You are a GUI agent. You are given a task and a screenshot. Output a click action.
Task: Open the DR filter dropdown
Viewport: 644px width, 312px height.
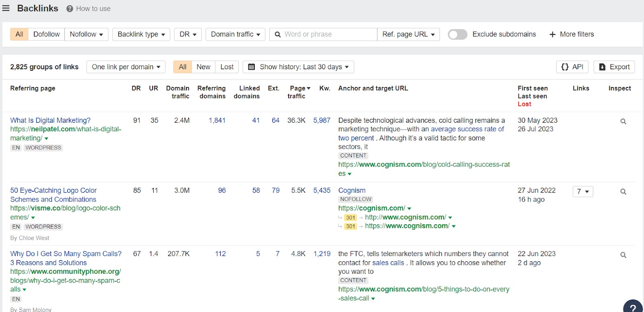pyautogui.click(x=188, y=34)
